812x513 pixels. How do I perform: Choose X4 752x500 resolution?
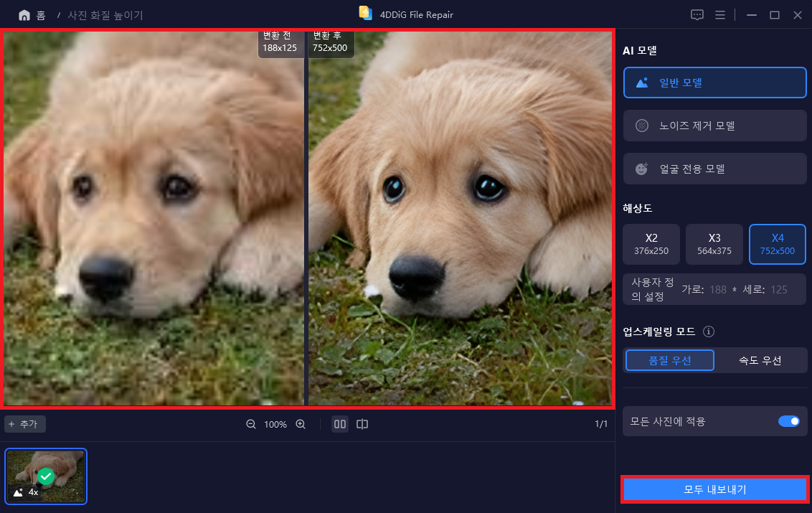[778, 244]
